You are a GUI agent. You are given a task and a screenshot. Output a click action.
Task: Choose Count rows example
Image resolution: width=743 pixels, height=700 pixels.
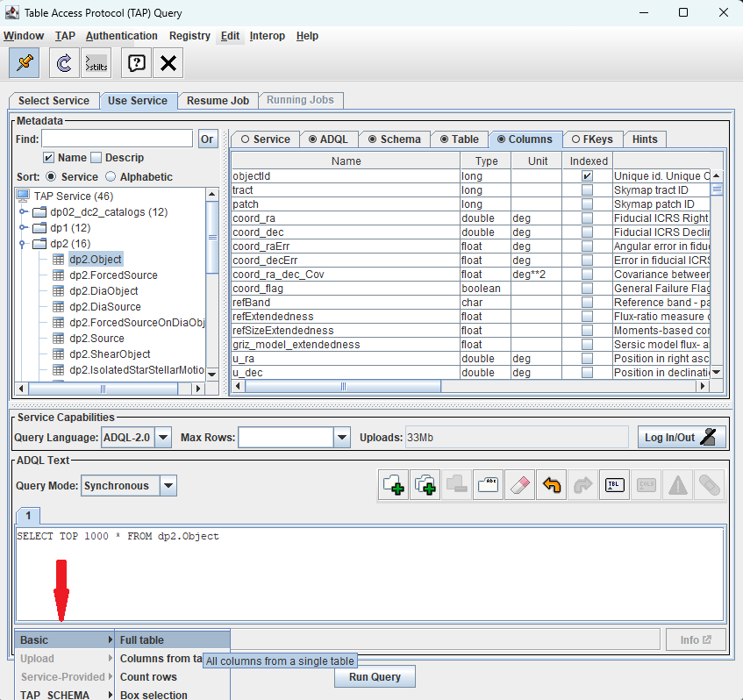click(173, 677)
